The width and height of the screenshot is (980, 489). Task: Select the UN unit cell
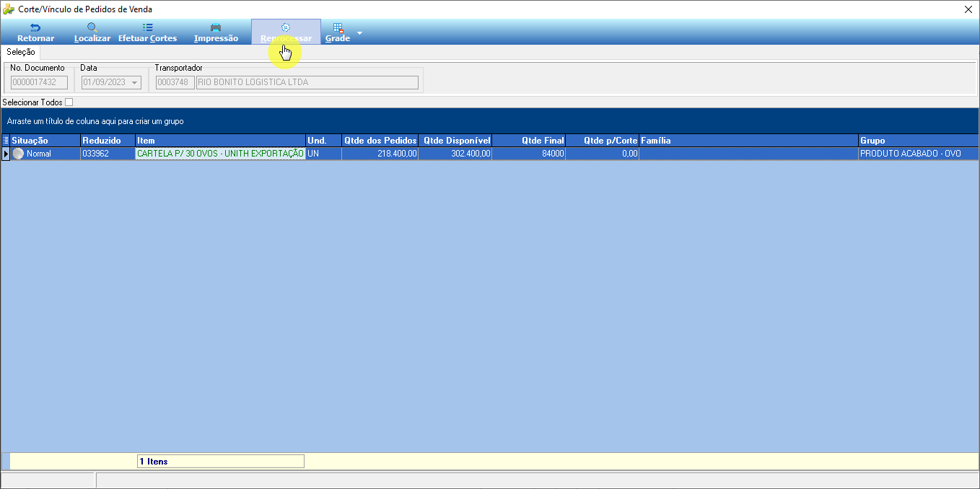324,154
